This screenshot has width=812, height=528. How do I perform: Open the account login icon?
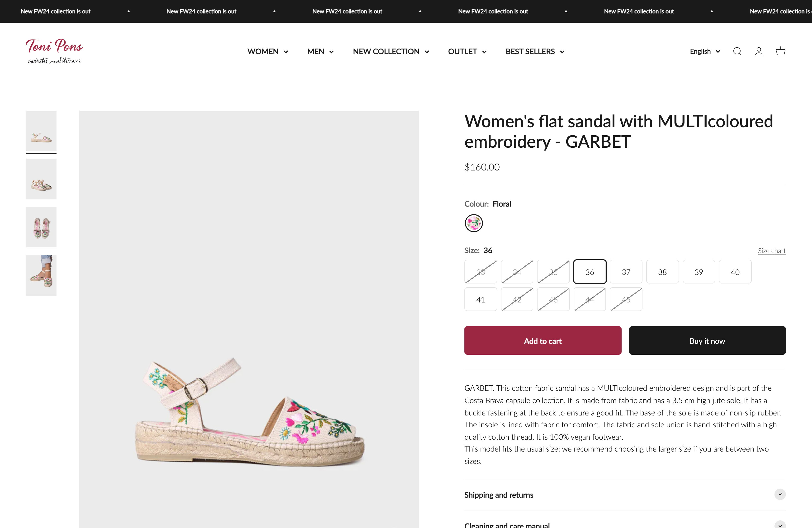coord(759,52)
